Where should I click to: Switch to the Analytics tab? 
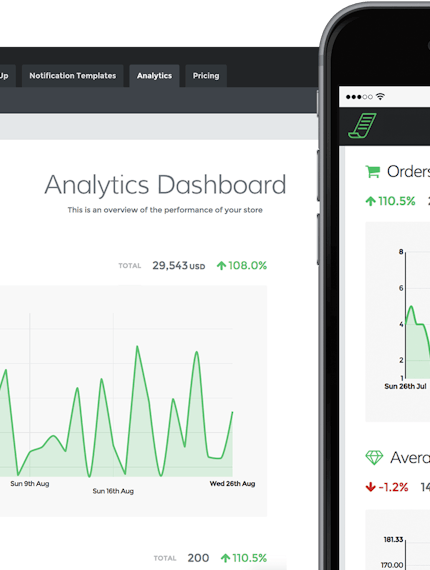click(154, 76)
